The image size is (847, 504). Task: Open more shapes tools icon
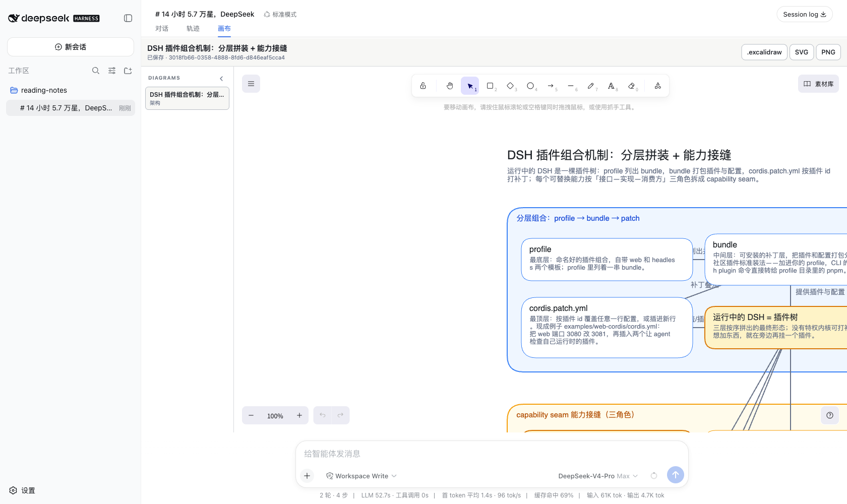[x=658, y=86]
